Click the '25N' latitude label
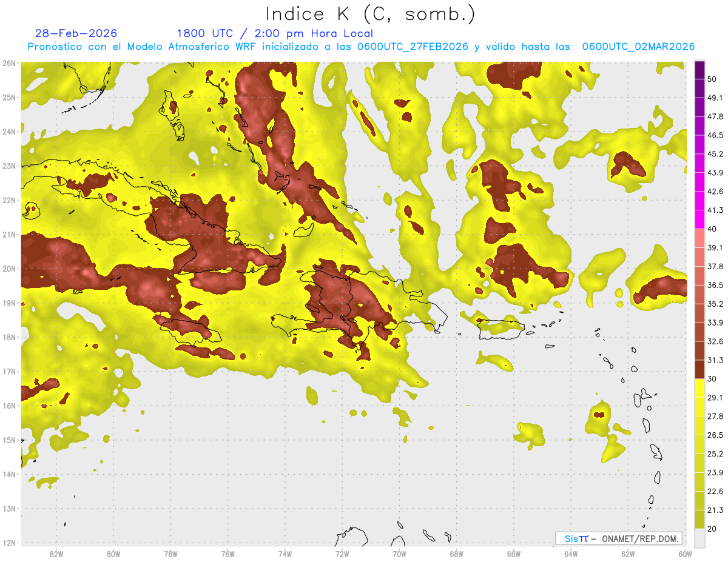728x562 pixels. [9, 98]
